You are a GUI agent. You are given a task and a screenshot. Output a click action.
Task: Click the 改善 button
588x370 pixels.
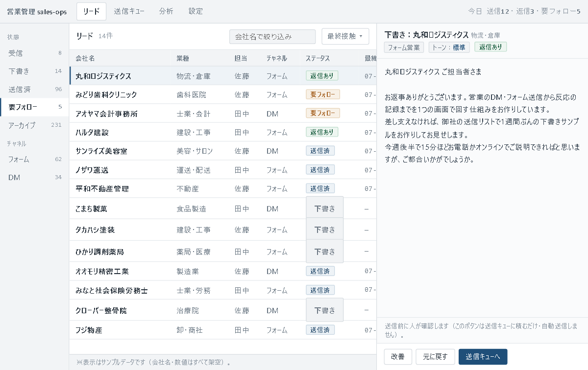(398, 357)
